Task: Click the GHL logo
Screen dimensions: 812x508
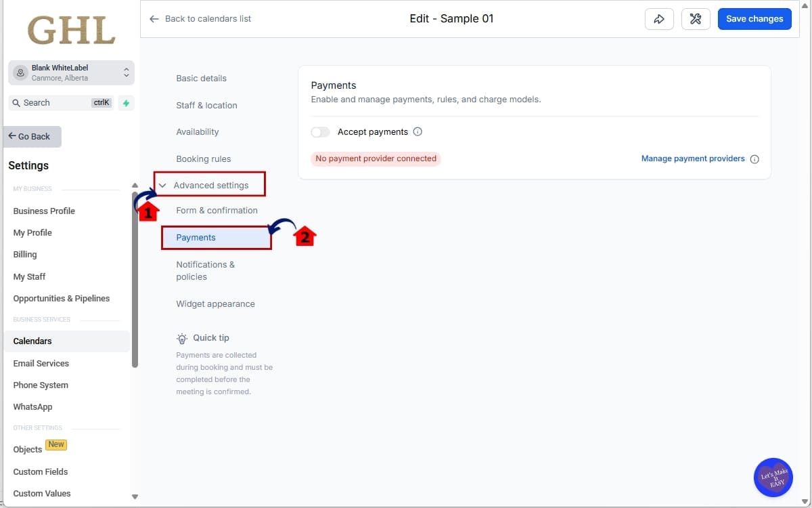Action: (71, 30)
